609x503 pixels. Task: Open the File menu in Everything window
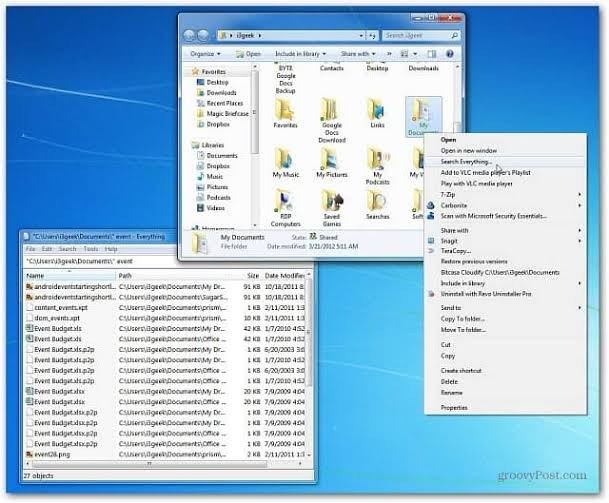click(30, 249)
